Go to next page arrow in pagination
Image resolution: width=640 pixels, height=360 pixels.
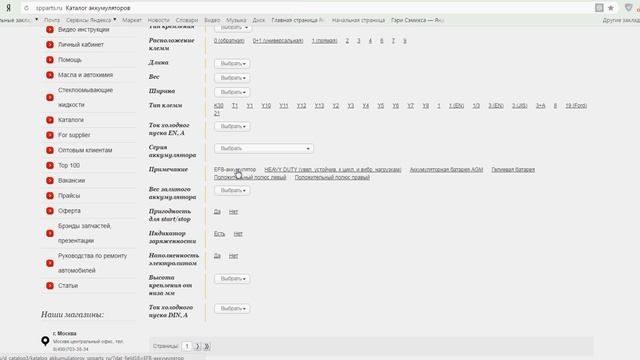(x=198, y=347)
